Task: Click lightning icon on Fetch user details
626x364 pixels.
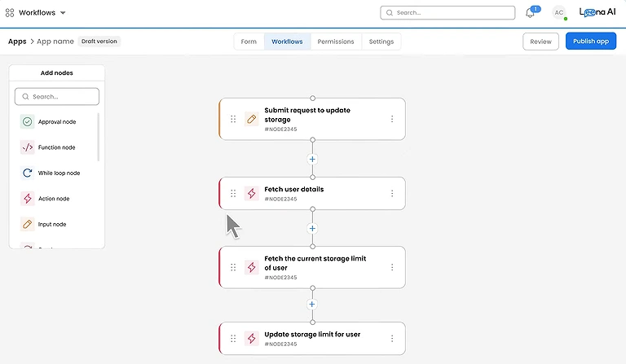Action: pyautogui.click(x=252, y=193)
